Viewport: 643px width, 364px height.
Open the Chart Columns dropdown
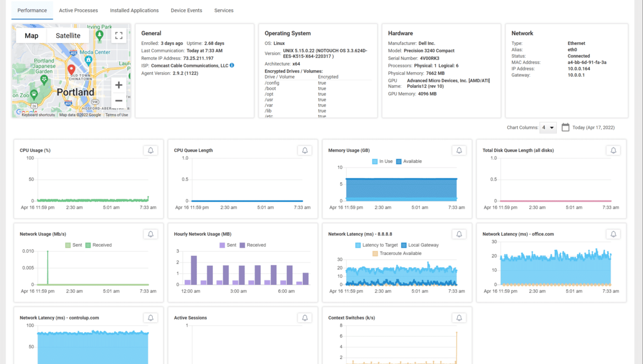tap(548, 128)
